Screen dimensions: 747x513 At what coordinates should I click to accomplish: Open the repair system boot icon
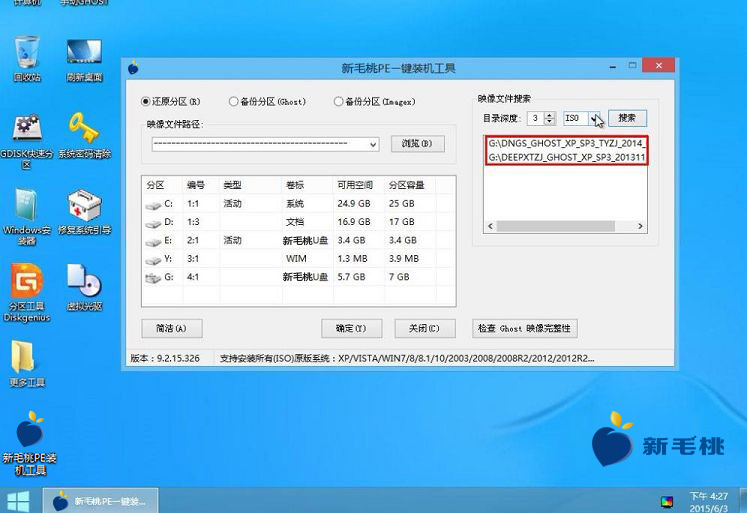point(84,212)
